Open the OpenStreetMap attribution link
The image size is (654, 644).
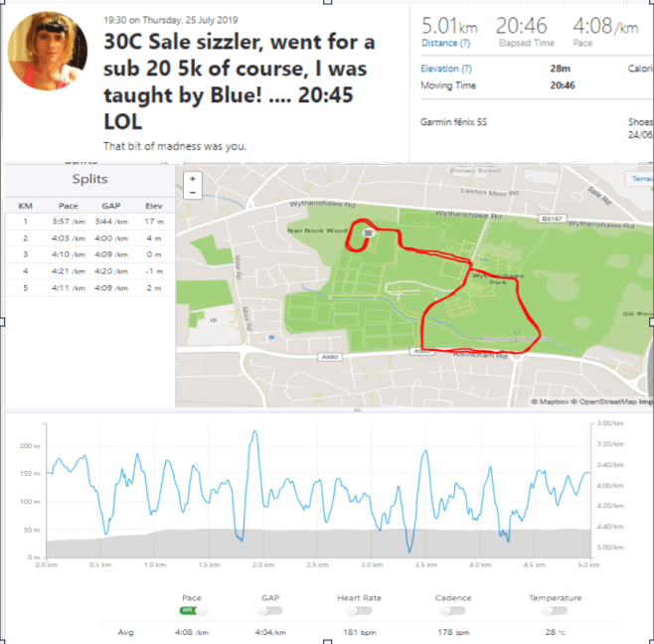tap(613, 402)
